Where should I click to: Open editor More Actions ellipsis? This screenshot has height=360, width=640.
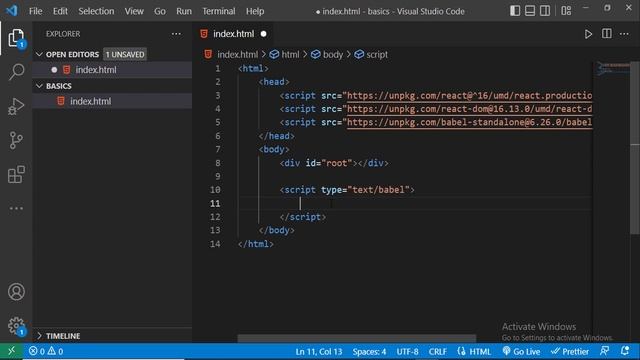[x=624, y=34]
